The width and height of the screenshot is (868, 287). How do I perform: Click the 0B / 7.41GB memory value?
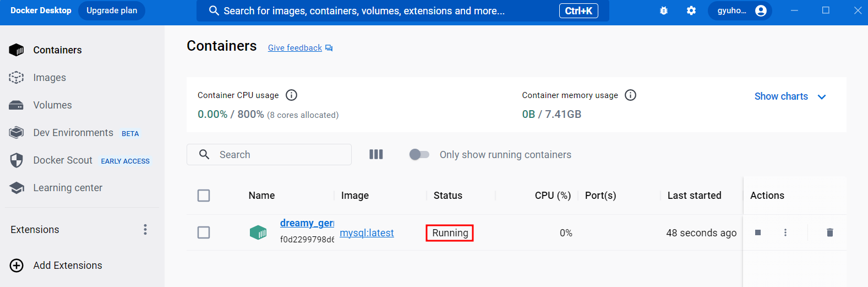[552, 115]
